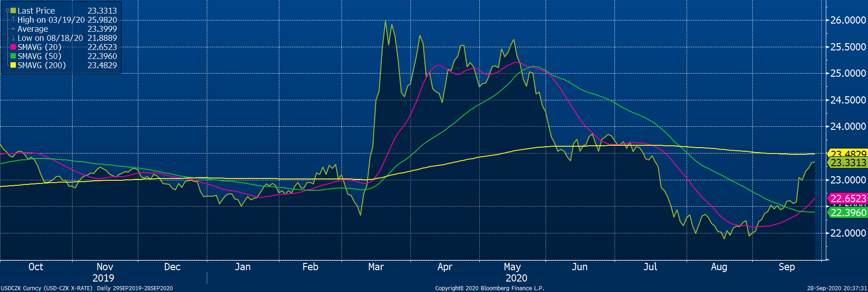868x292 pixels.
Task: Click the SMAVG (50) green swatch
Action: point(13,56)
